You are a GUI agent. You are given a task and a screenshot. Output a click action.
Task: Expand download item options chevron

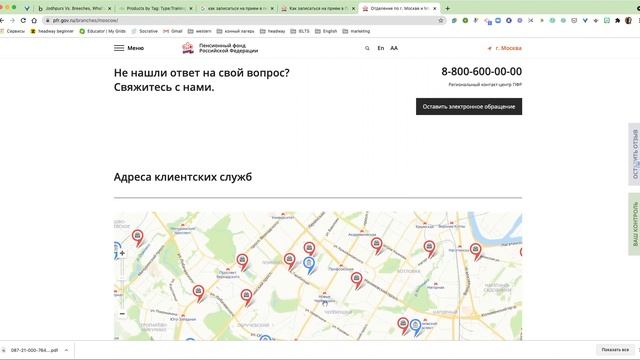click(66, 350)
